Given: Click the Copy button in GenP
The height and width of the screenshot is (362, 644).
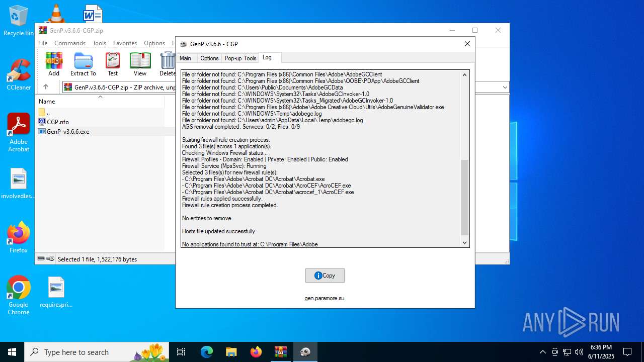Looking at the screenshot, I should click(325, 276).
